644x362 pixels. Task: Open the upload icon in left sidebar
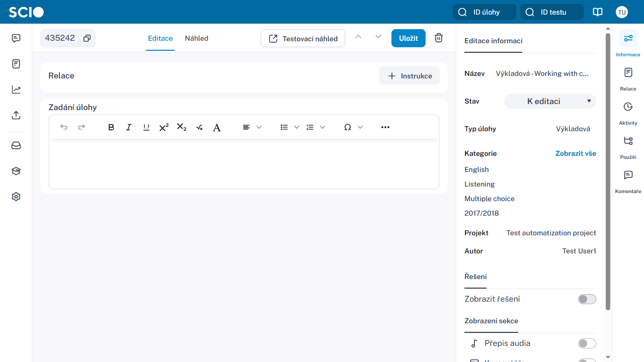click(16, 115)
